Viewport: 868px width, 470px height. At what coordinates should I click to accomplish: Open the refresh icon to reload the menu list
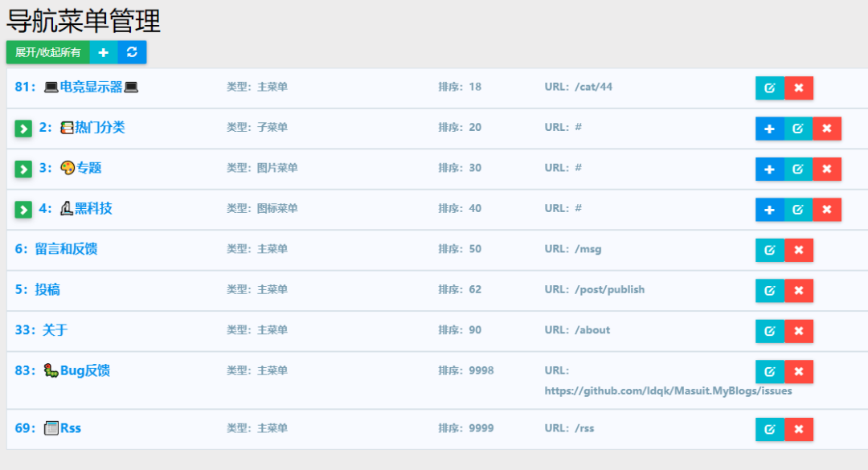point(131,52)
